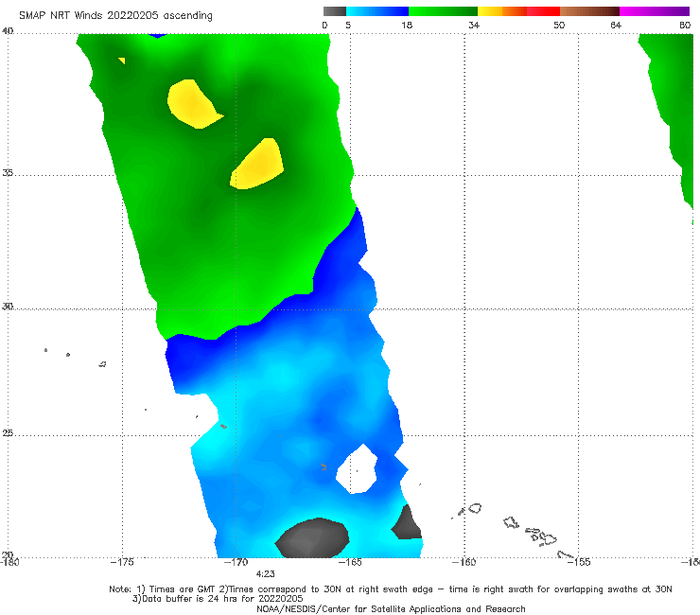The image size is (700, 615).
Task: Click the large yellow wind patch near 38N
Action: [193, 104]
